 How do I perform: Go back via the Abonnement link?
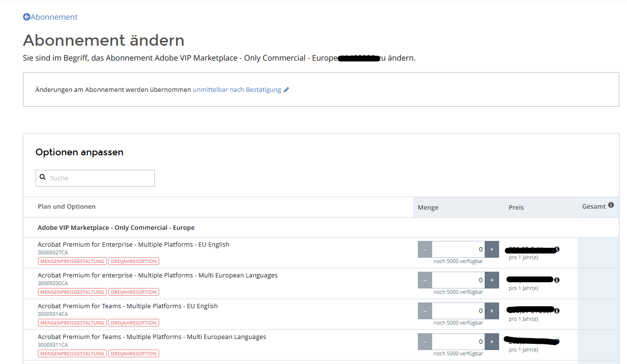[x=54, y=17]
